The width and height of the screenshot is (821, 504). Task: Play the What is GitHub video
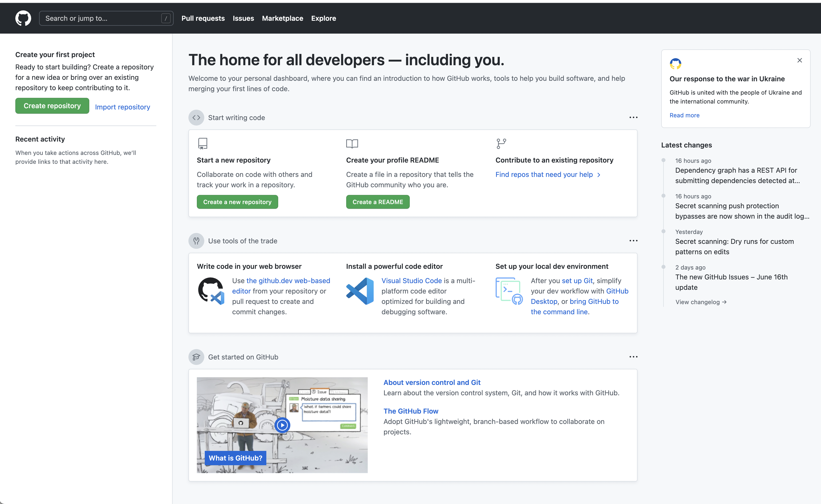[x=282, y=425]
